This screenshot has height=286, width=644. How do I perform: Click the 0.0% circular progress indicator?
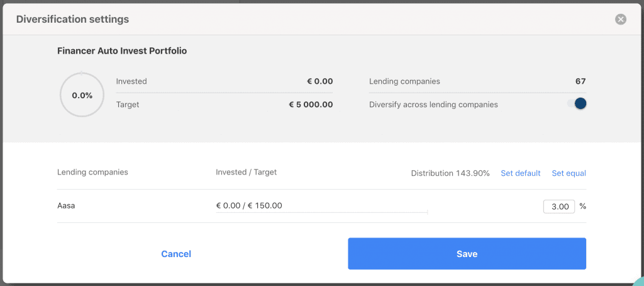(x=82, y=95)
